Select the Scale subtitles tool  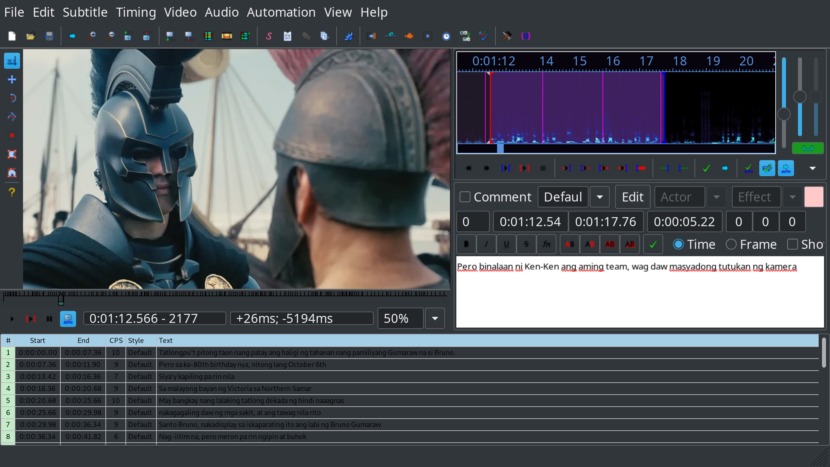[12, 136]
